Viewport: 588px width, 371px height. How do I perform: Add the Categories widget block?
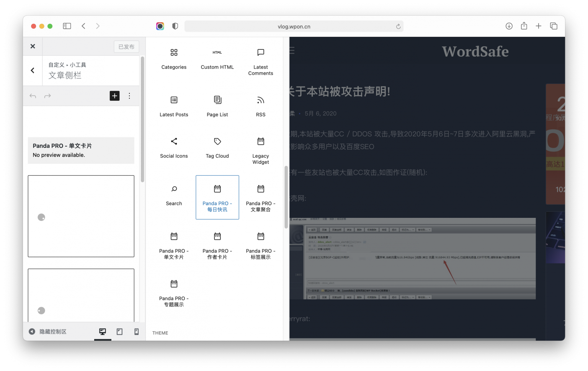[x=174, y=59]
